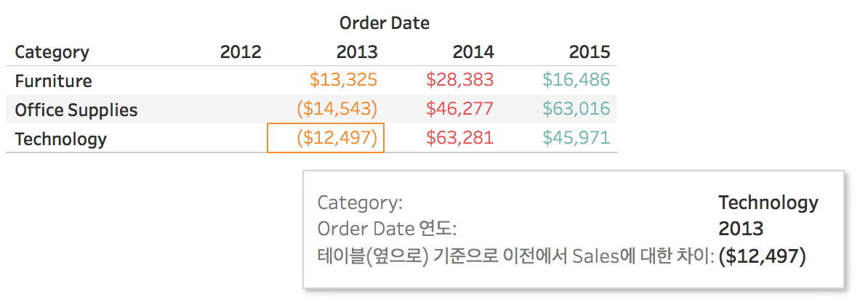Select the Furniture 2014 value $28,383

(x=459, y=80)
